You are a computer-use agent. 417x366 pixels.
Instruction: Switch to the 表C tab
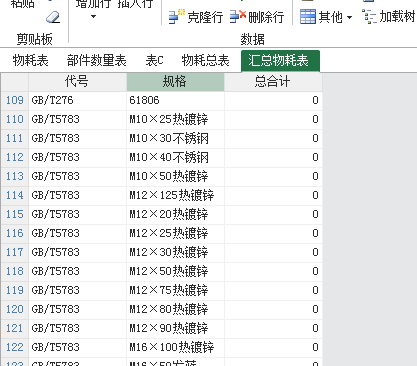pyautogui.click(x=155, y=61)
